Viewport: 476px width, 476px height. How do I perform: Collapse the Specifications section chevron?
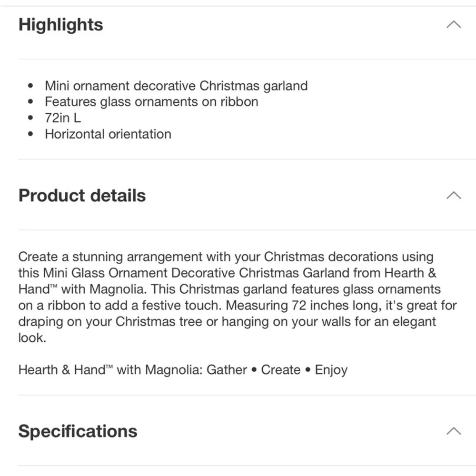point(454,431)
